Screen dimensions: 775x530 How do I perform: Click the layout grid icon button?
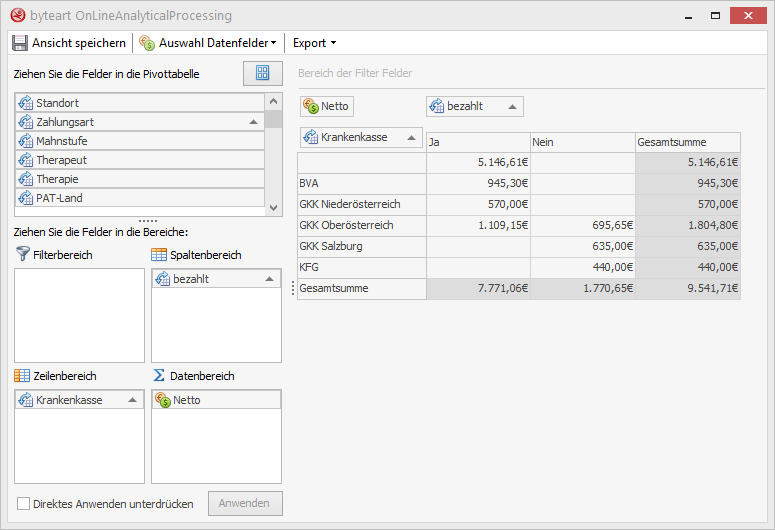(x=263, y=73)
